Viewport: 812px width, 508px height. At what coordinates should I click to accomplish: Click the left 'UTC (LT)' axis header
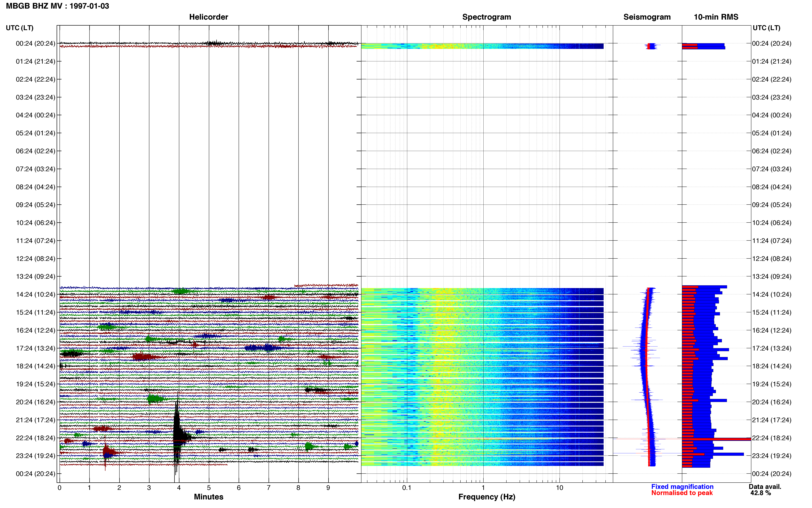click(x=20, y=28)
